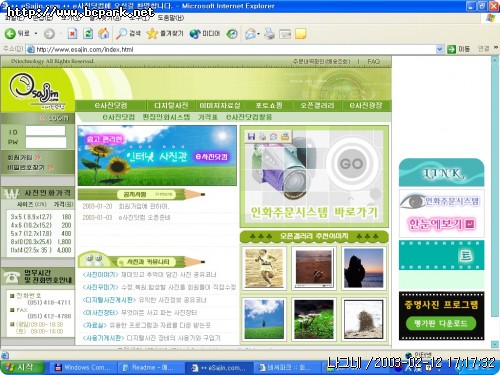
Task: Stop page loading with the red X icon
Action: click(72, 34)
